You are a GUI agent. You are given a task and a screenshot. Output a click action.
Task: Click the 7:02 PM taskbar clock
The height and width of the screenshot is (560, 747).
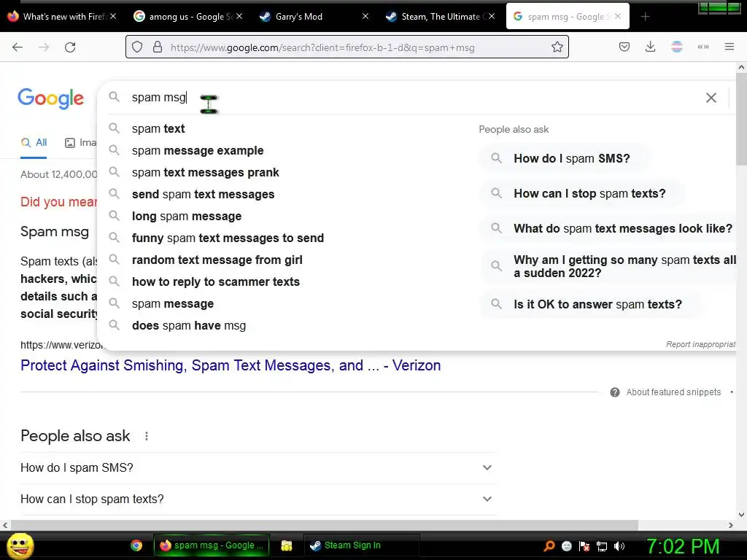tap(682, 546)
